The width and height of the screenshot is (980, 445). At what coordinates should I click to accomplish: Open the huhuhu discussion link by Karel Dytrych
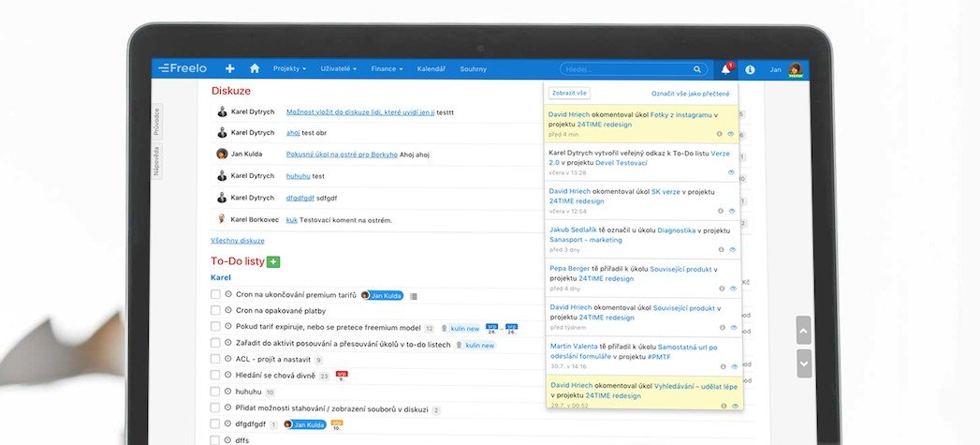point(299,176)
